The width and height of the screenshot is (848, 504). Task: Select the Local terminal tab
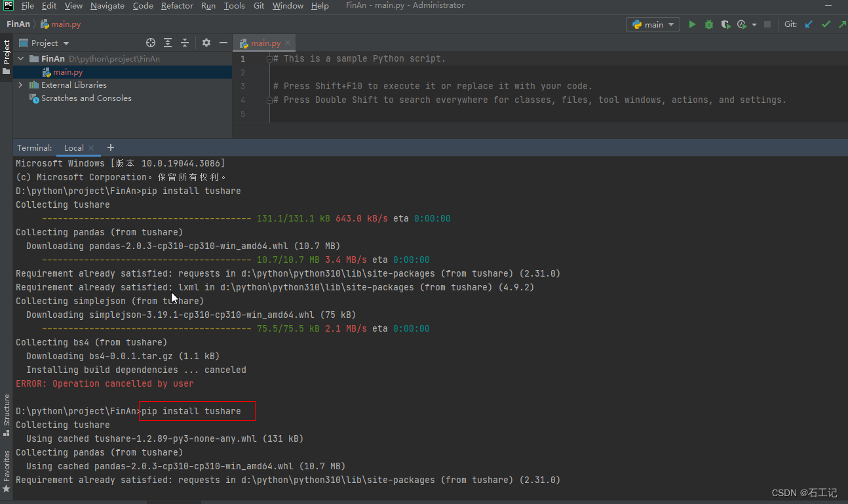(74, 148)
